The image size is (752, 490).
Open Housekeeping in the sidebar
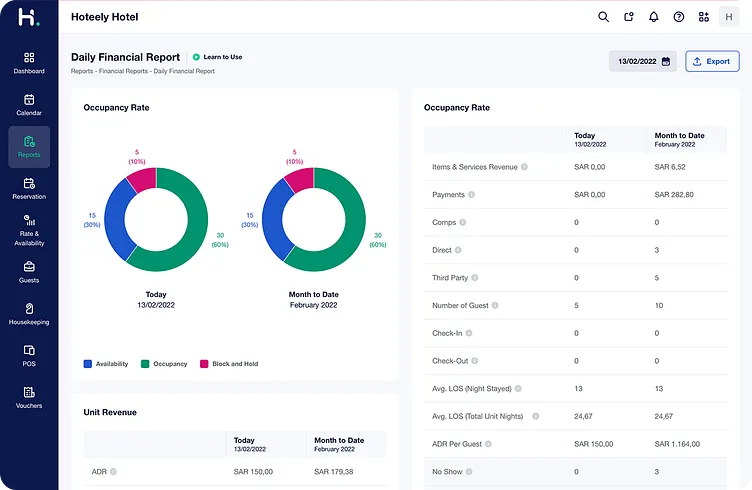point(29,314)
